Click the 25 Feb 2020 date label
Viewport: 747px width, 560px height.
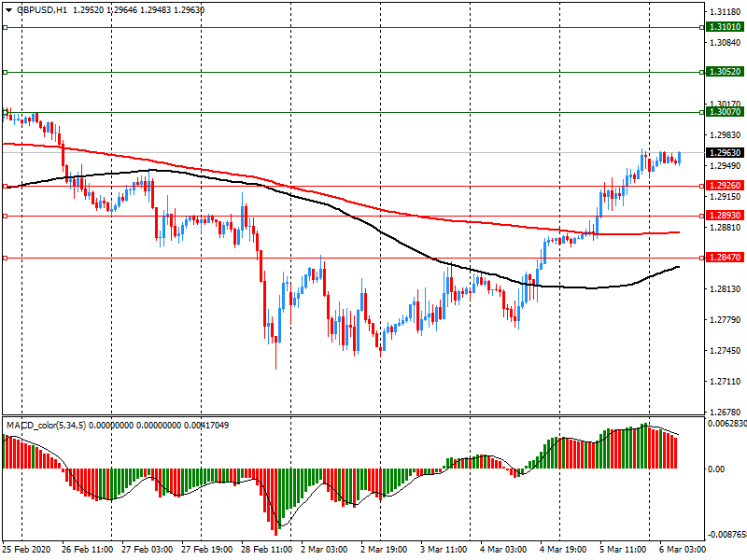point(26,549)
